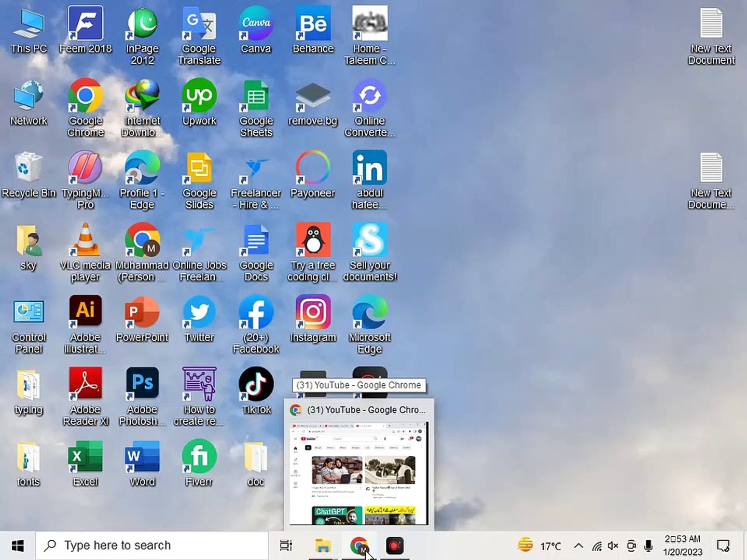Select the doc folder icon
Screen dimensions: 747x560
(x=256, y=464)
